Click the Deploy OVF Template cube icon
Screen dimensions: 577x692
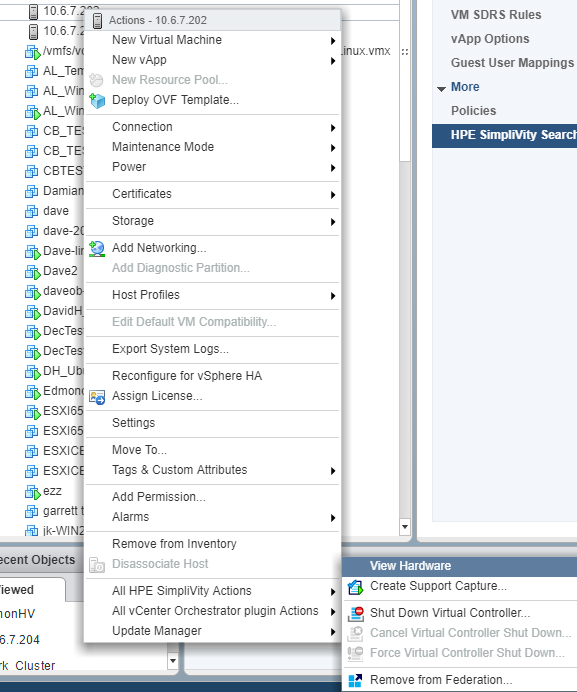point(97,100)
